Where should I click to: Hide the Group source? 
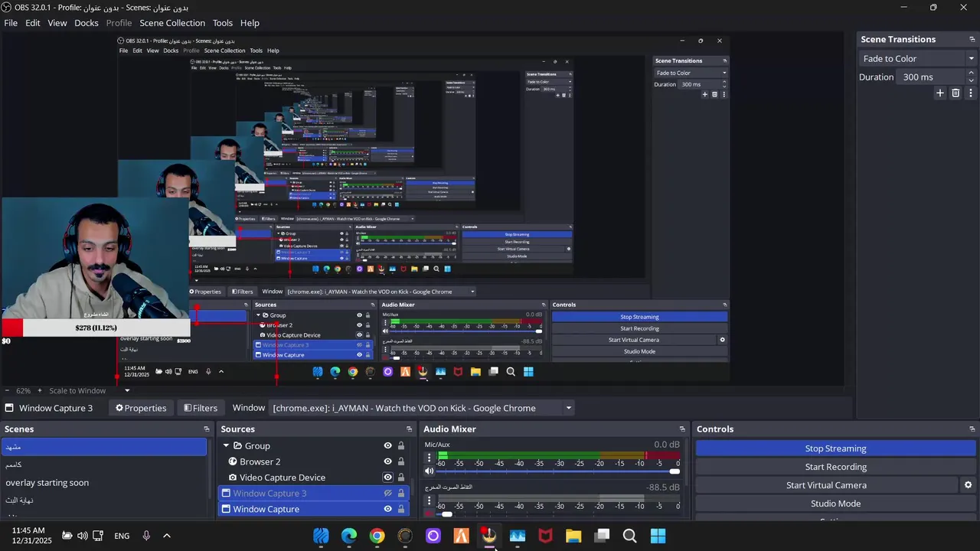coord(387,446)
